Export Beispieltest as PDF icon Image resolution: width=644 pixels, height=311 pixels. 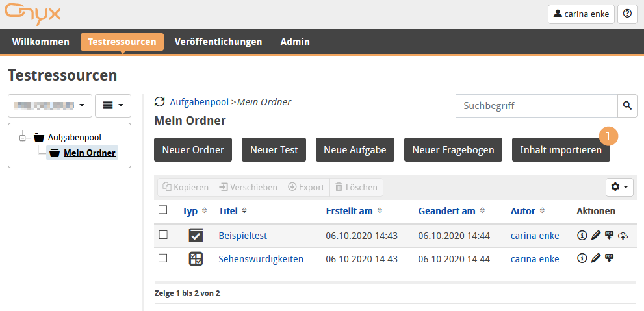(610, 235)
